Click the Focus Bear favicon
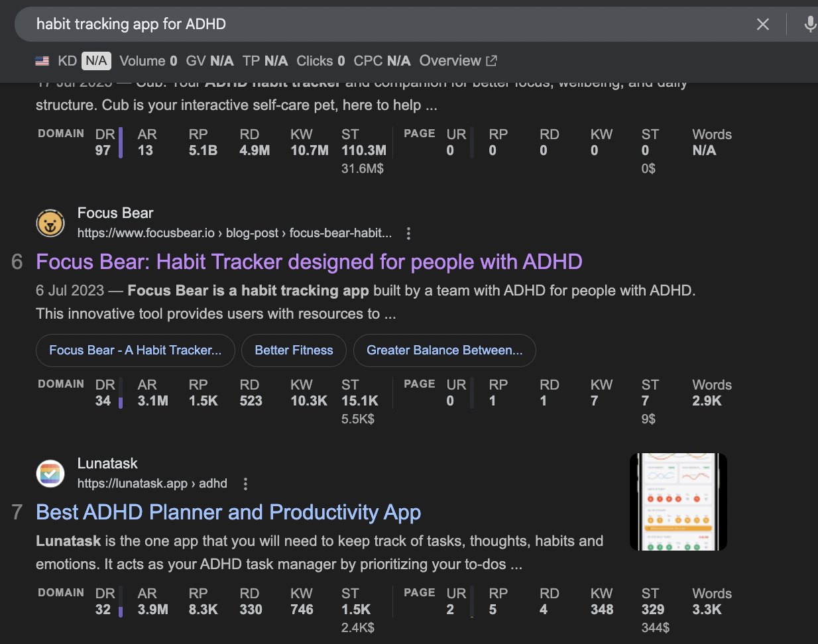This screenshot has height=644, width=818. point(50,223)
